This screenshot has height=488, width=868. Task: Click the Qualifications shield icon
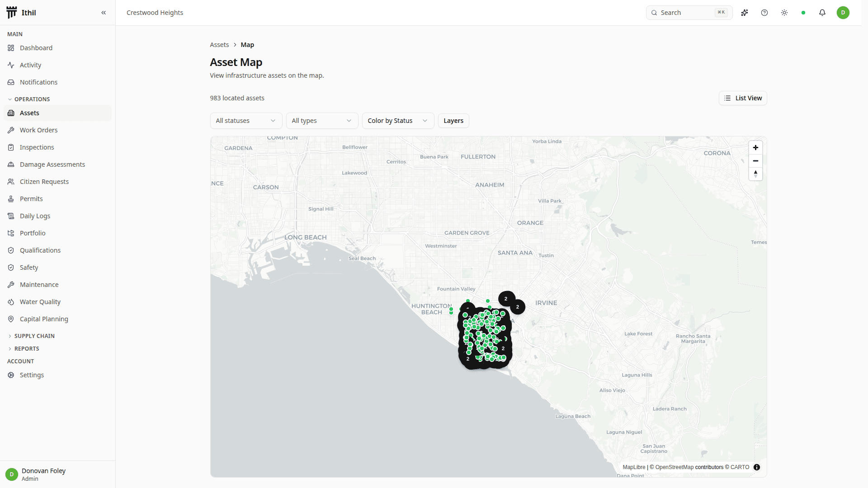coord(11,250)
